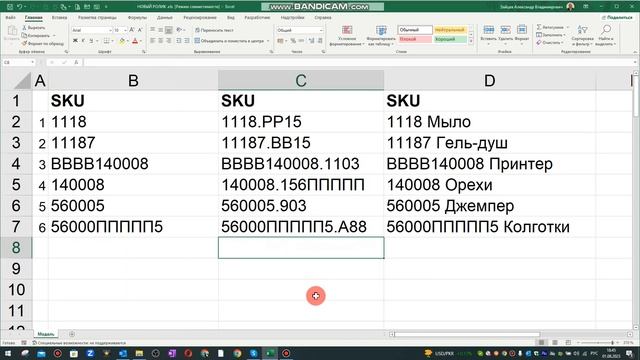Increase decimal places
Image resolution: width=640 pixels, height=360 pixels.
coord(312,41)
